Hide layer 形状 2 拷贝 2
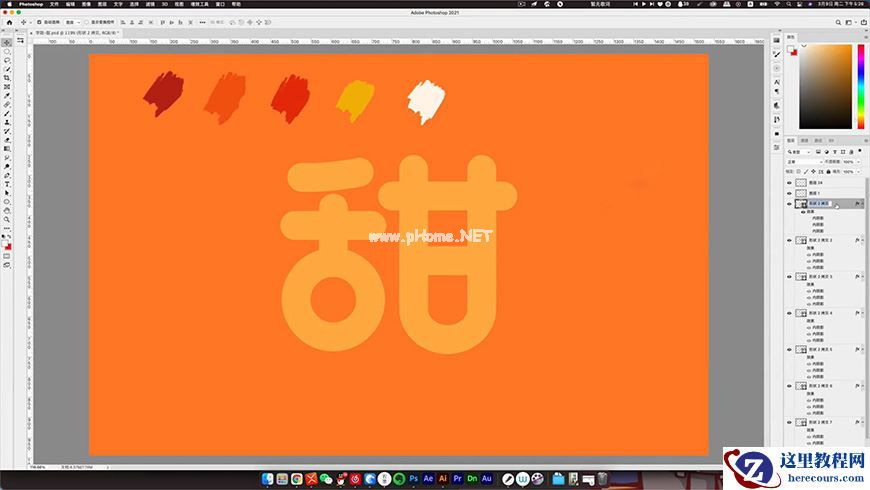Screen dimensions: 870x490 790,240
